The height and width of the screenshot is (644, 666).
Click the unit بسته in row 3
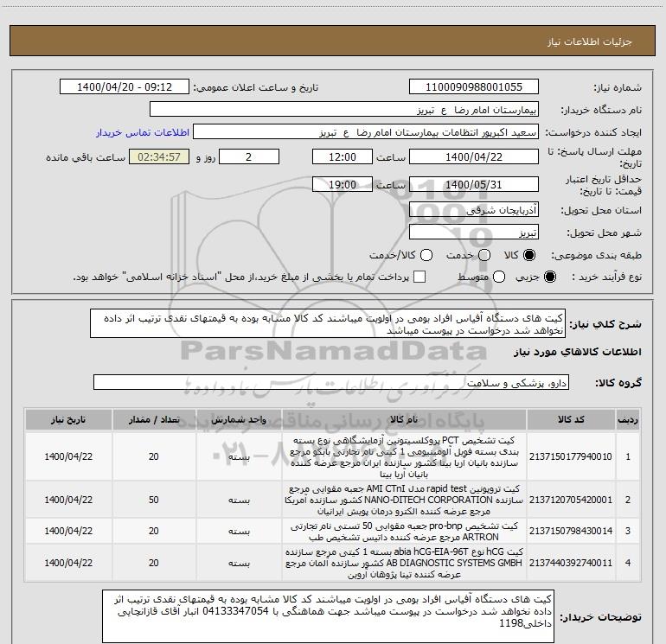[x=239, y=531]
